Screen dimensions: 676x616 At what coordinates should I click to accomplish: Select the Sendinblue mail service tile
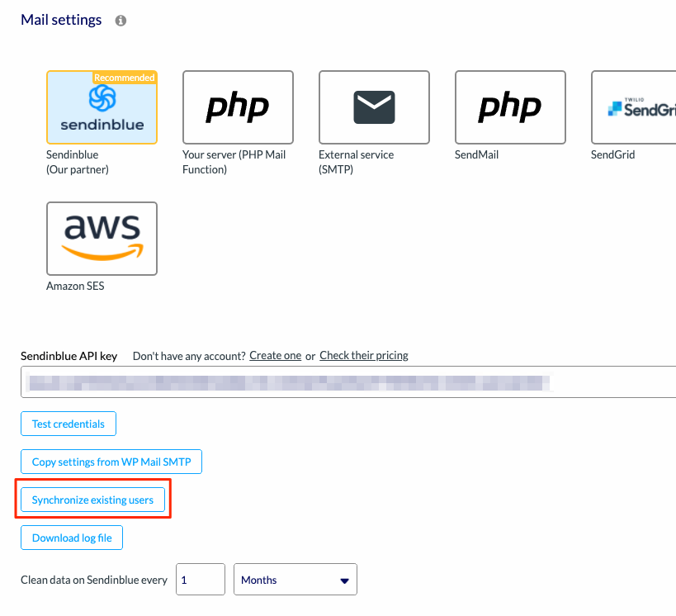click(x=102, y=107)
